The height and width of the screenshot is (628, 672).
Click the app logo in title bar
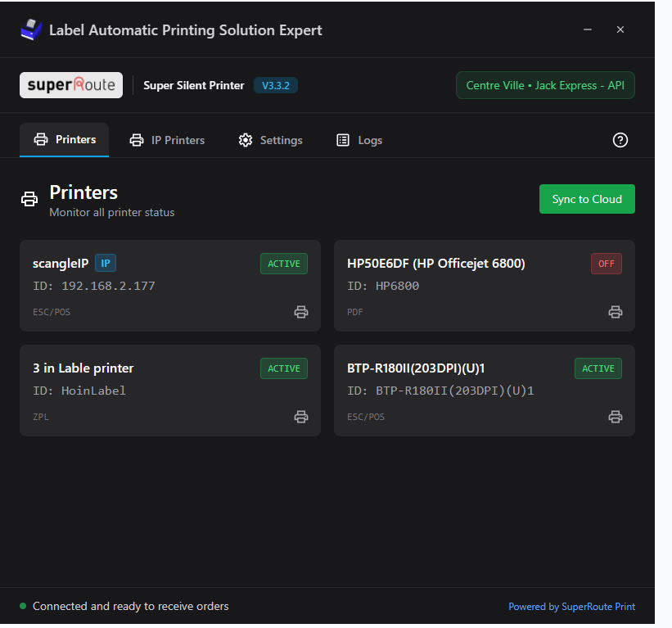coord(30,30)
